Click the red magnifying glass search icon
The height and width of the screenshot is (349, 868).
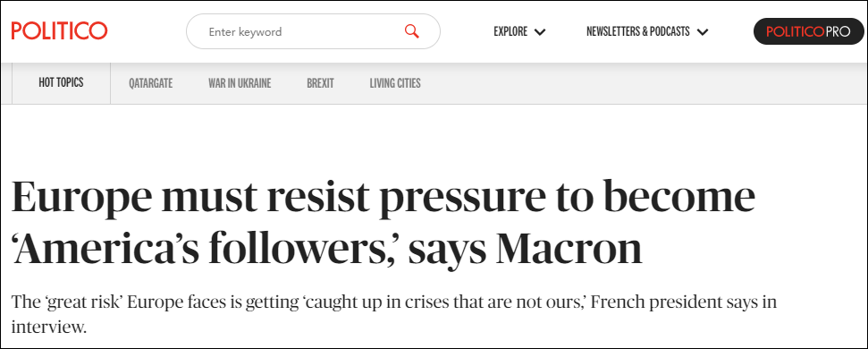tap(412, 31)
